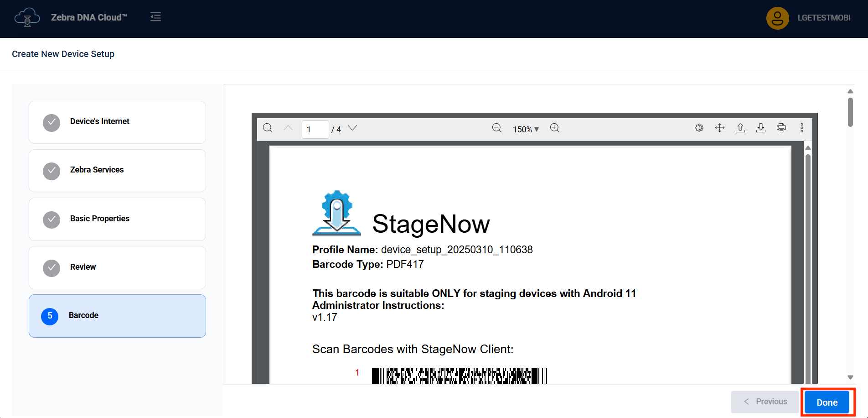Go to next PDF page
The image size is (868, 418).
coord(352,128)
